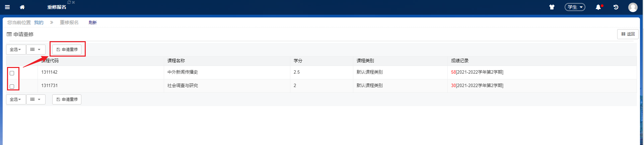The width and height of the screenshot is (644, 145).
Task: Check the box for course 1311142
Action: [12, 73]
